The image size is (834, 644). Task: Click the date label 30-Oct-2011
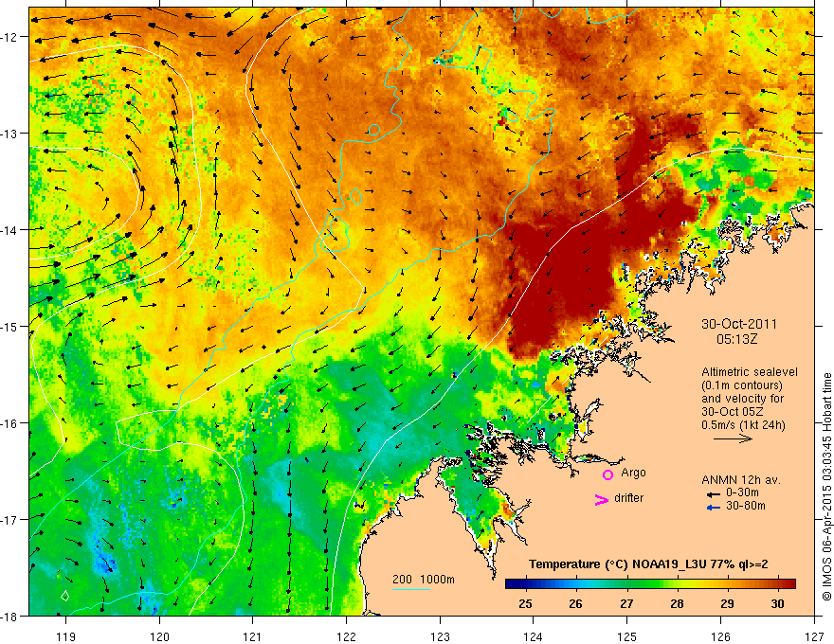pos(739,324)
